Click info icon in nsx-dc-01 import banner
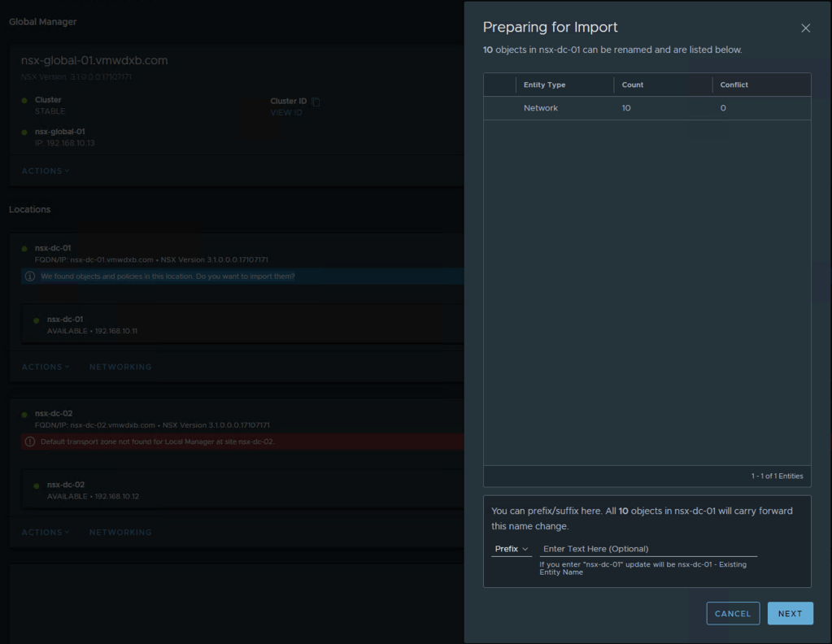Image resolution: width=832 pixels, height=644 pixels. 30,276
